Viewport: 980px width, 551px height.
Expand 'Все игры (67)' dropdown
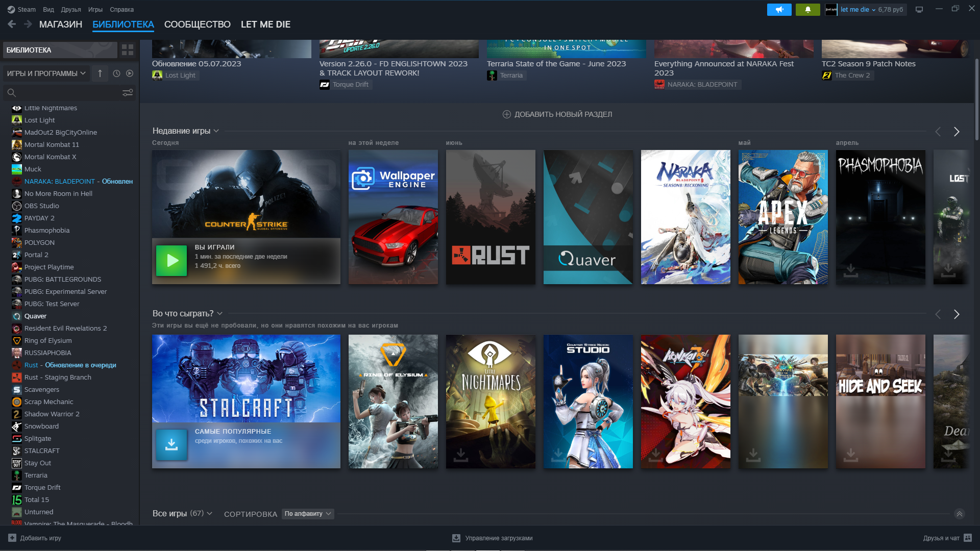click(x=182, y=513)
